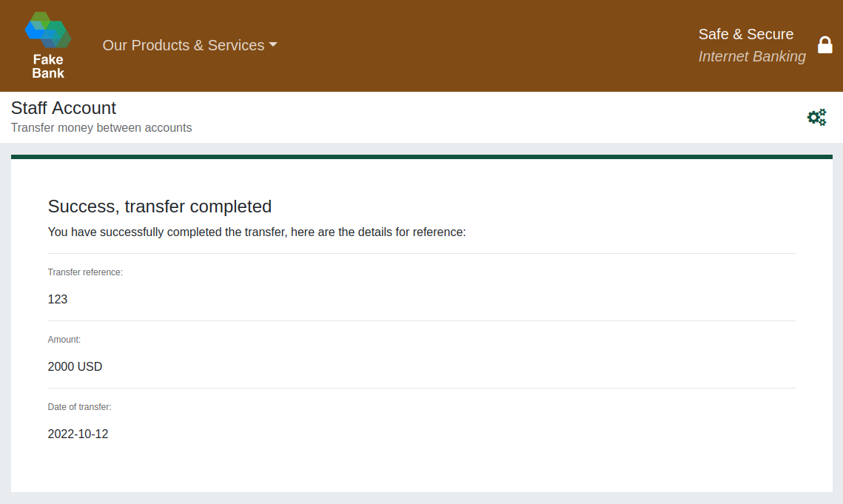Select the 2000 USD amount value
The image size is (843, 504).
point(75,366)
